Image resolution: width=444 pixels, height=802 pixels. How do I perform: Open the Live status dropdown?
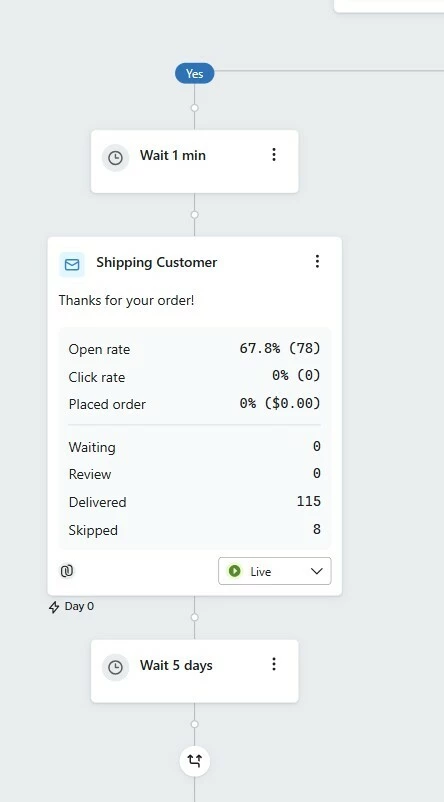(x=275, y=571)
